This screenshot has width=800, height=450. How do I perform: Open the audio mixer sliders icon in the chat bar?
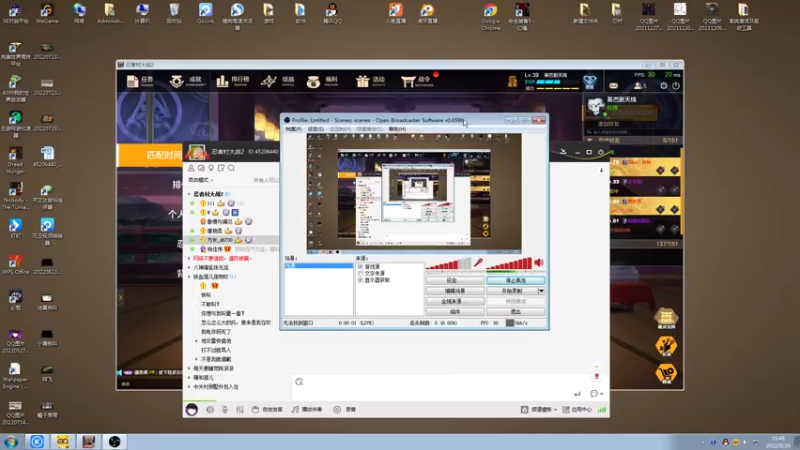coord(239,409)
